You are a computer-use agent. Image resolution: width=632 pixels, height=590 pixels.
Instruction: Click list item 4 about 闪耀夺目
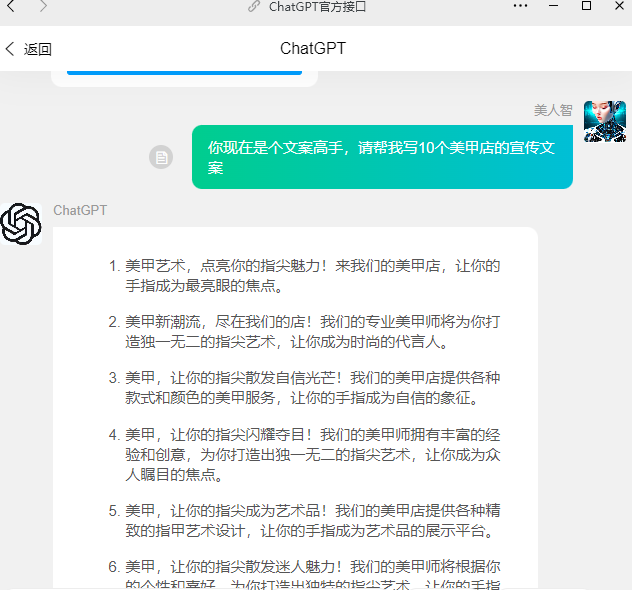pos(305,455)
